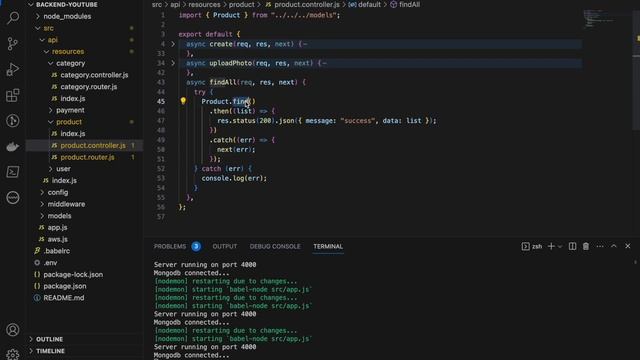
Task: Click 'default' symbol in breadcrumb
Action: tap(369, 4)
